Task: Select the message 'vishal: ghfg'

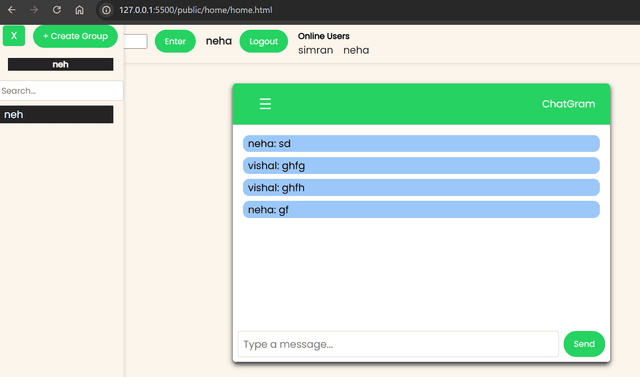Action: click(x=421, y=166)
